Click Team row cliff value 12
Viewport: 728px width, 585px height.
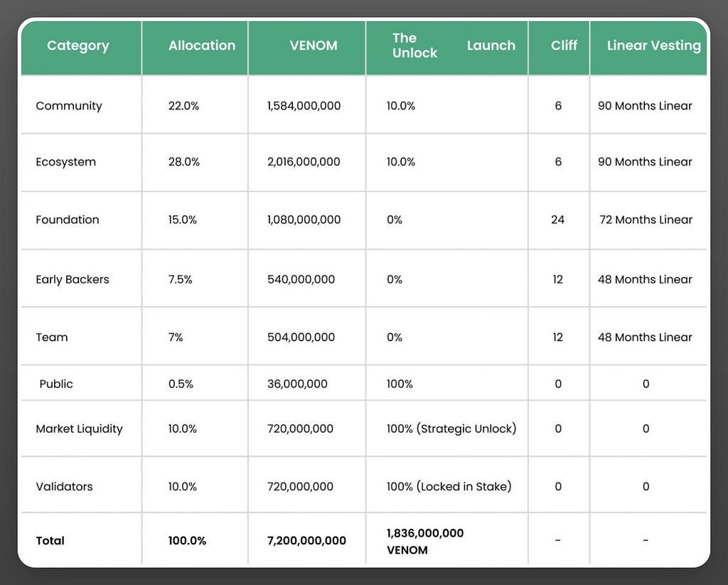[557, 338]
